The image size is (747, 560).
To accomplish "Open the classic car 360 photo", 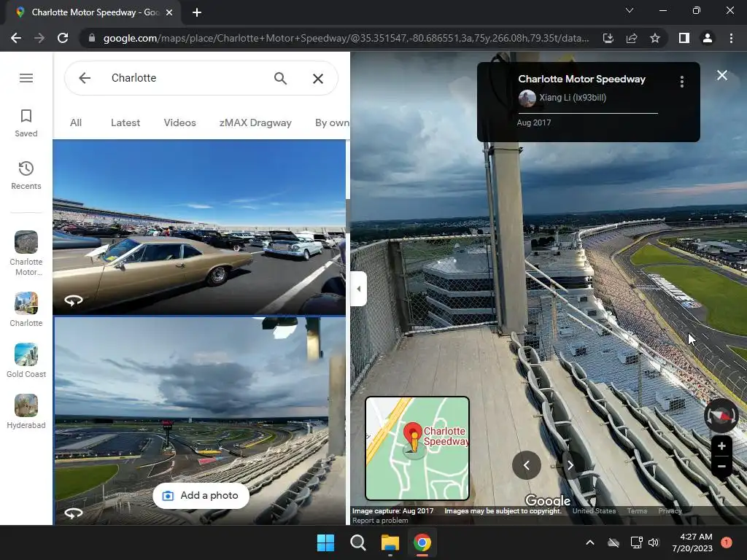I will click(199, 227).
